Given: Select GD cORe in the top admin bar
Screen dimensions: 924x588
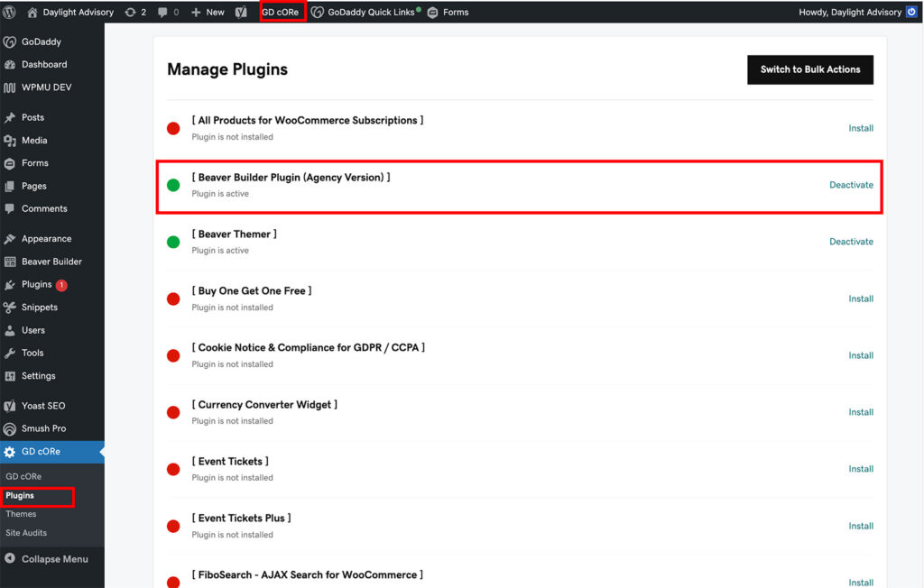Looking at the screenshot, I should tap(282, 12).
